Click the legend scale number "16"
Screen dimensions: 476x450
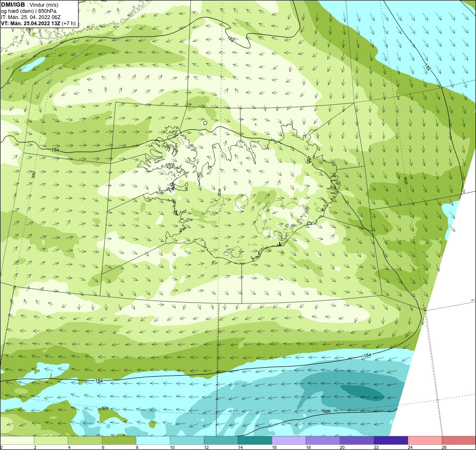pos(274,447)
